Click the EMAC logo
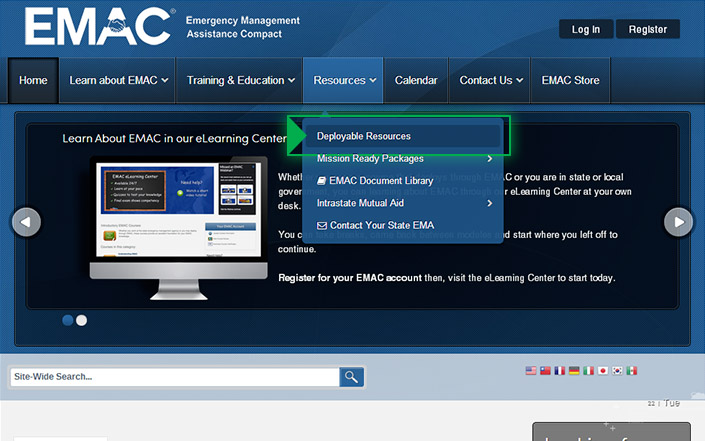 [99, 26]
